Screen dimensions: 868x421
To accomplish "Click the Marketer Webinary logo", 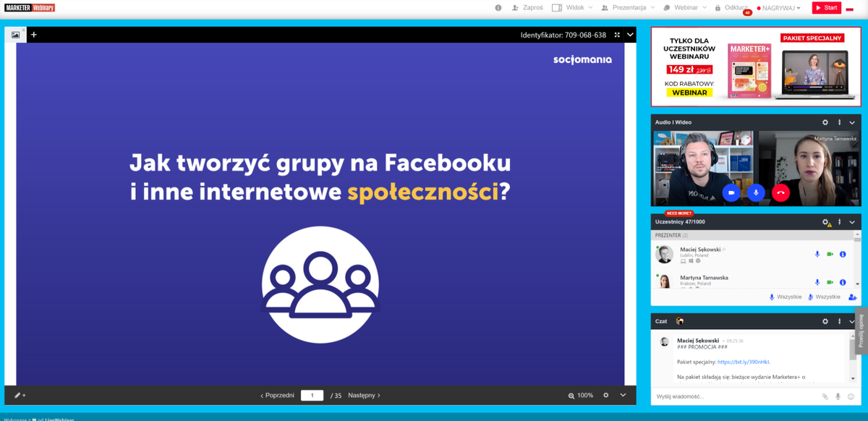I will 30,8.
